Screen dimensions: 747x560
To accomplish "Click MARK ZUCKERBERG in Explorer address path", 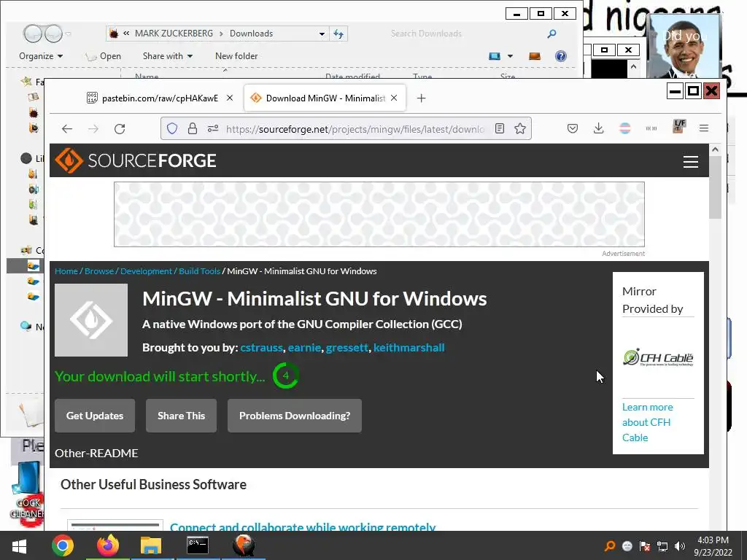I will [174, 34].
